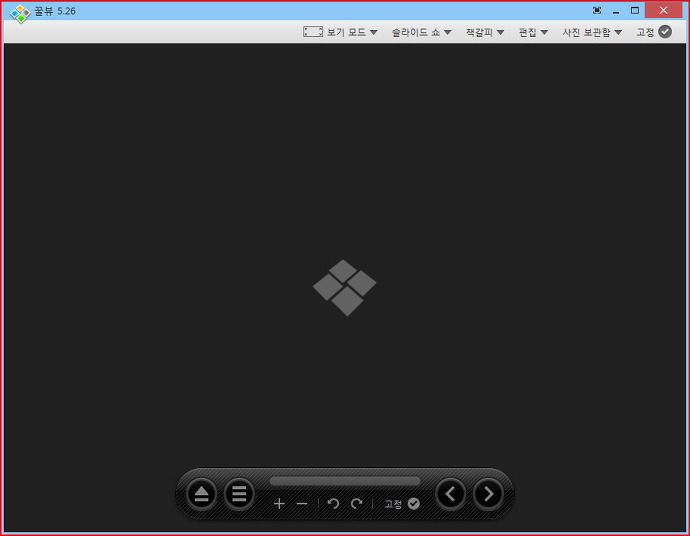Click the fullscreen icon in title bar
690x536 pixels.
[x=597, y=11]
